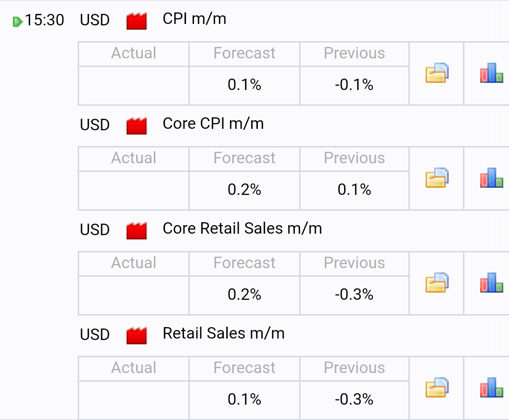Viewport: 509px width, 420px height.
Task: Open the Retail Sales m/m event title
Action: click(x=224, y=333)
